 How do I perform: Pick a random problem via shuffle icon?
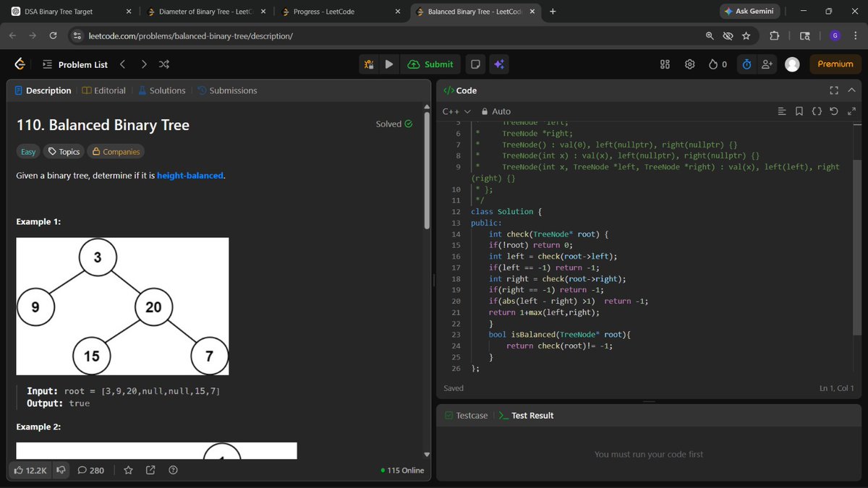point(164,64)
